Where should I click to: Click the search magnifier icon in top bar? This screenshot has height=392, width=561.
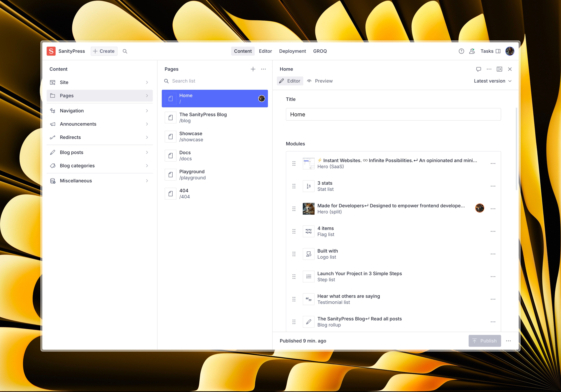125,51
